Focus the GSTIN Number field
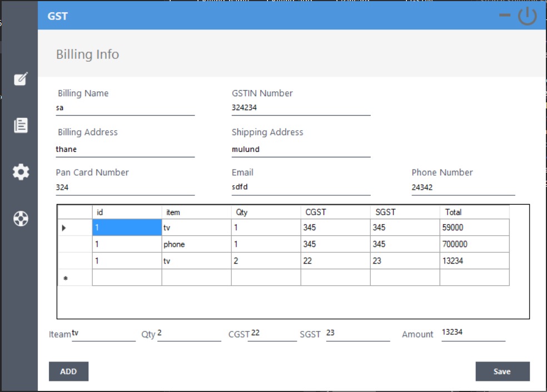 pos(301,108)
